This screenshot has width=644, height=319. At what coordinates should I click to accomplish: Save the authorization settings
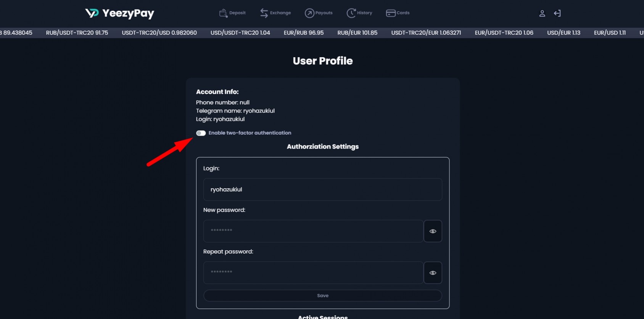(323, 295)
